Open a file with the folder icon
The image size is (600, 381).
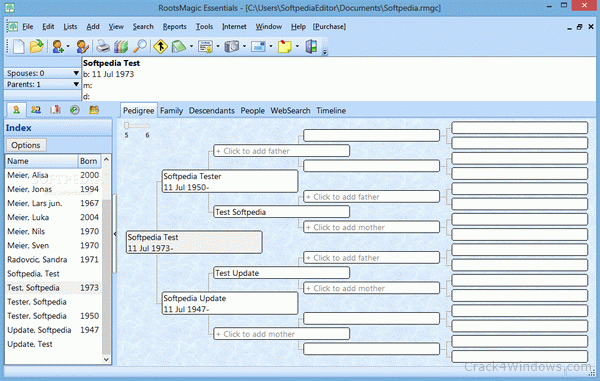click(x=36, y=47)
